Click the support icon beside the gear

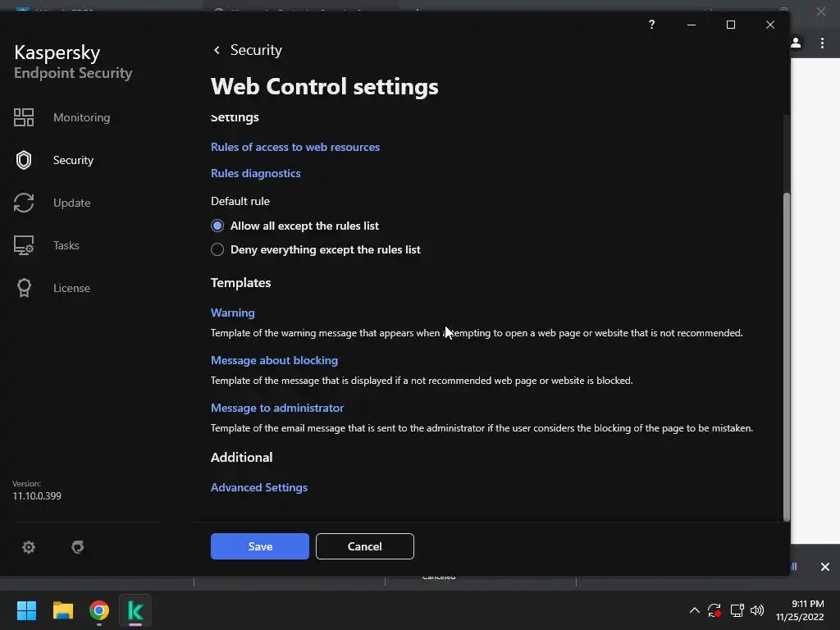78,547
